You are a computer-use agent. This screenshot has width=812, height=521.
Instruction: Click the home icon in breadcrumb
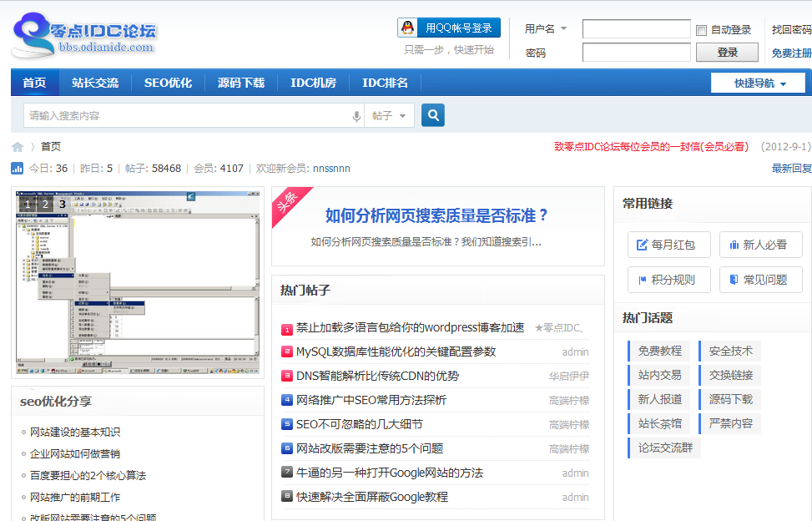point(18,147)
